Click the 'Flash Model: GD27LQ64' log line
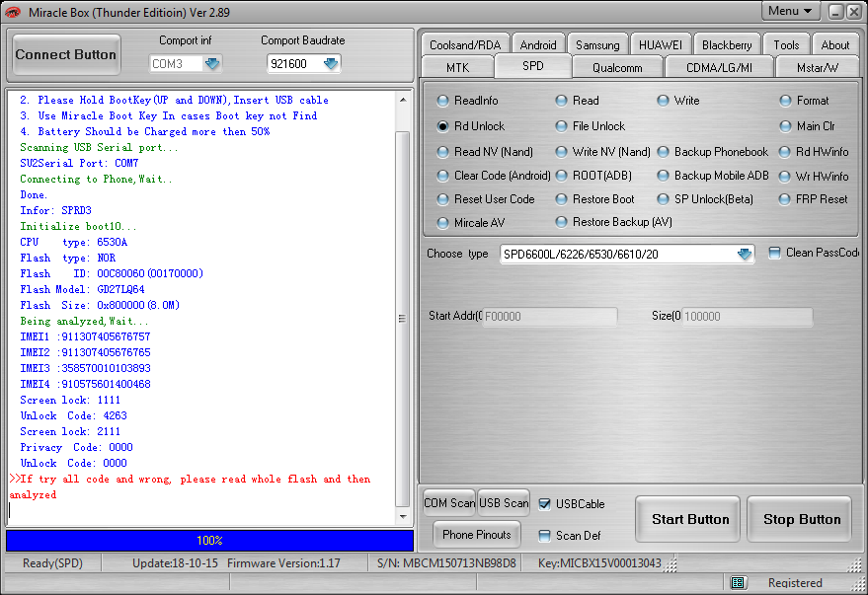 83,289
